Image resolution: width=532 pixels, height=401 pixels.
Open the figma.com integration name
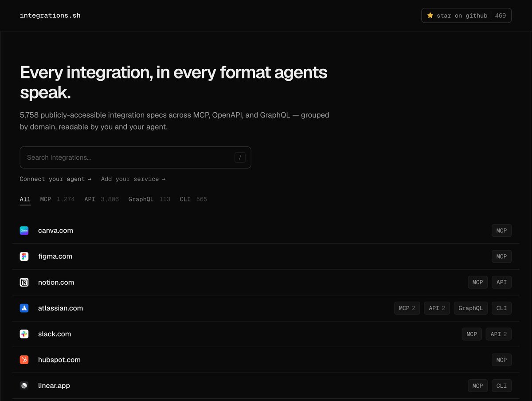coord(55,256)
